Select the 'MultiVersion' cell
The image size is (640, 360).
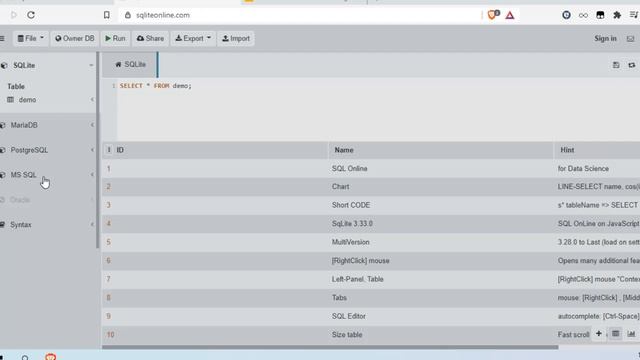[350, 242]
